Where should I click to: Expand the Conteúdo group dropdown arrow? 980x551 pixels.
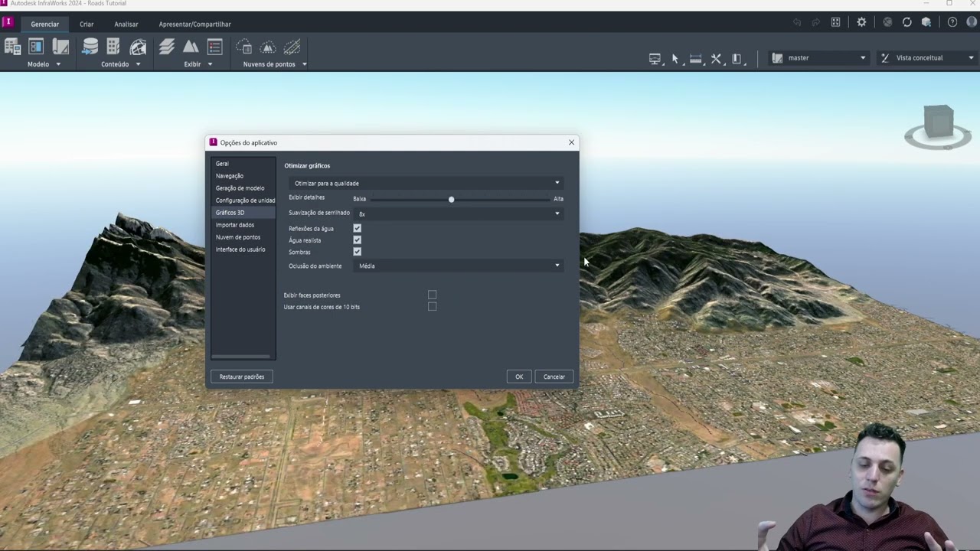tap(139, 64)
